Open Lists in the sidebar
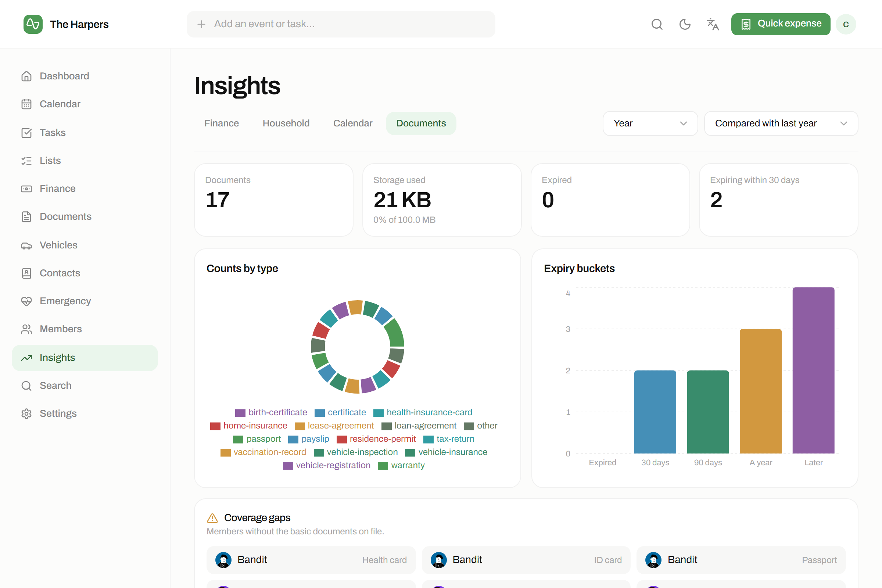882x588 pixels. [x=85, y=161]
